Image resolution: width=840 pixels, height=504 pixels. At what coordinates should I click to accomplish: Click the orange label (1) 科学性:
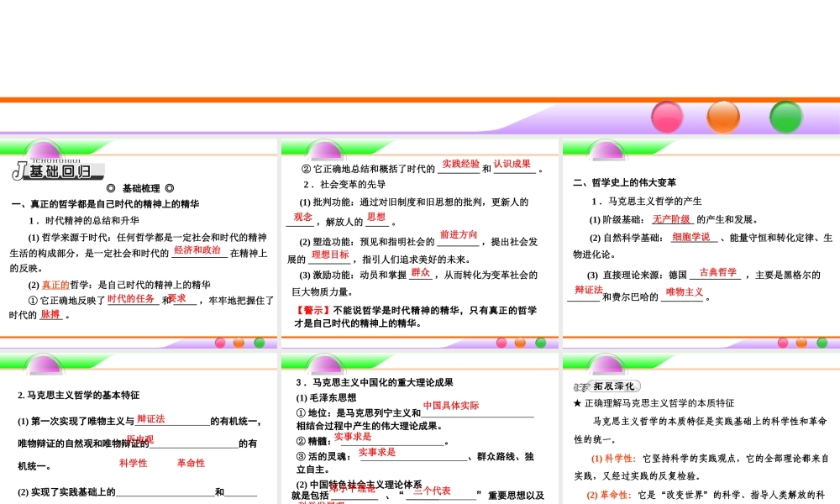coord(613,459)
